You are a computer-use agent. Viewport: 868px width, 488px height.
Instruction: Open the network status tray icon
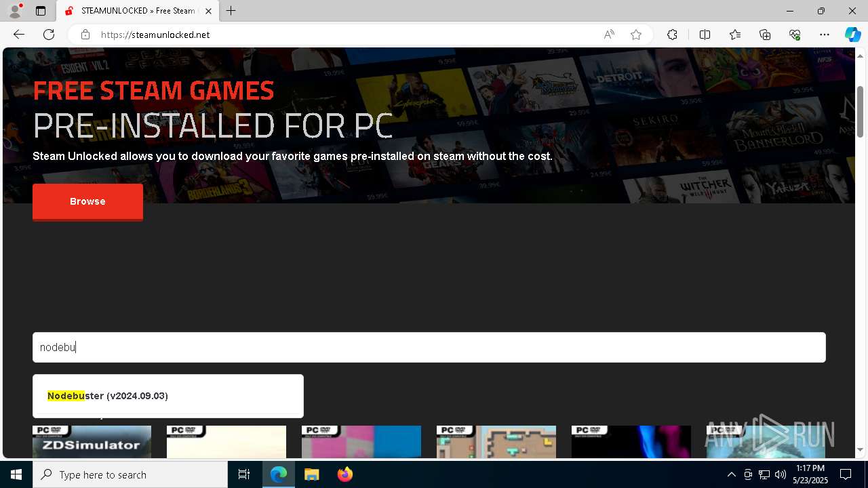[764, 474]
